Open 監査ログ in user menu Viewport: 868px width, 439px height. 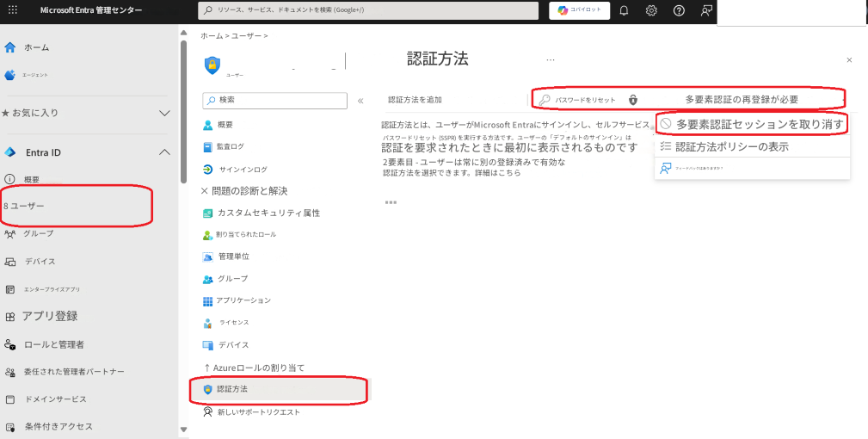(230, 146)
